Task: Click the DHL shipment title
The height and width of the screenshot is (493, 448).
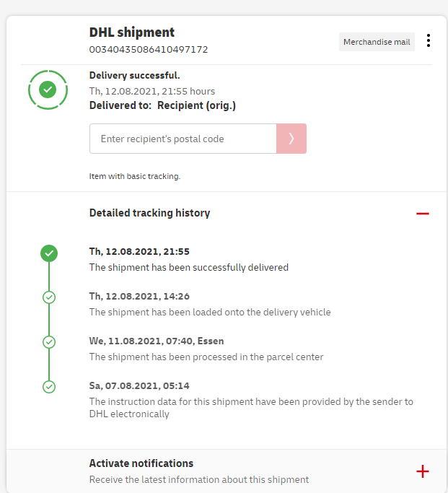Action: coord(132,32)
